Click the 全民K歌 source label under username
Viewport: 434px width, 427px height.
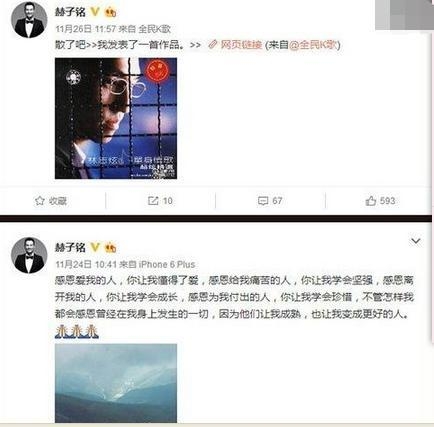coord(155,29)
